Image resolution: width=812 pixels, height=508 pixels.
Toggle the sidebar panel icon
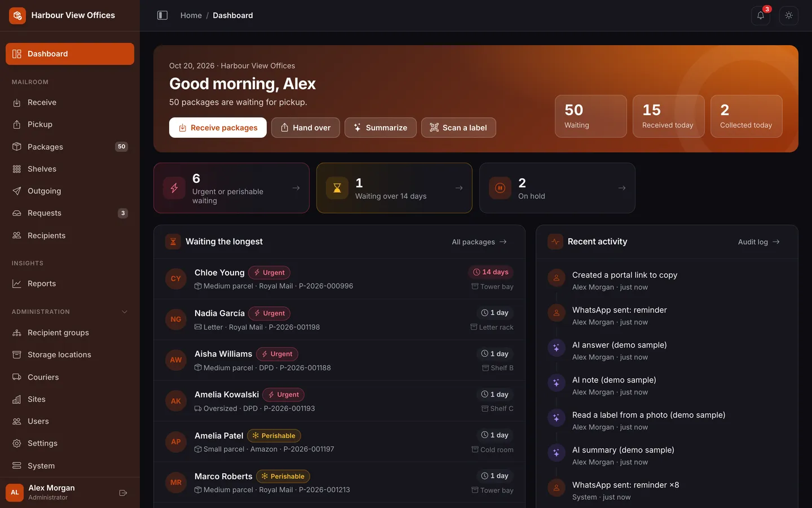(162, 15)
